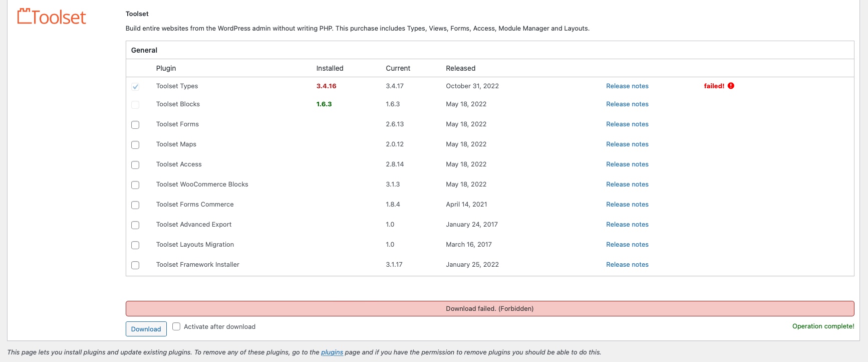
Task: Click the Toolset Advanced Export name
Action: (x=194, y=225)
